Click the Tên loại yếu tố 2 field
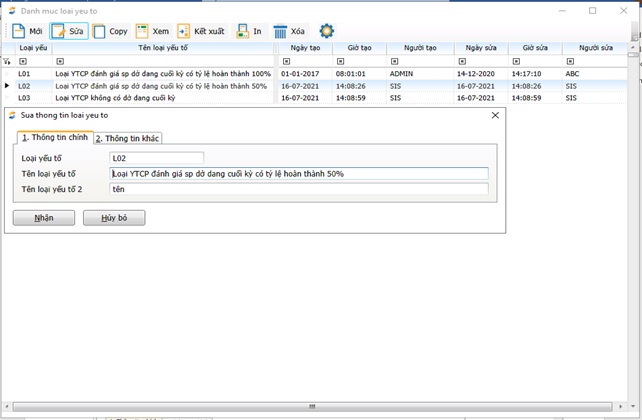This screenshot has width=642, height=420. (298, 189)
